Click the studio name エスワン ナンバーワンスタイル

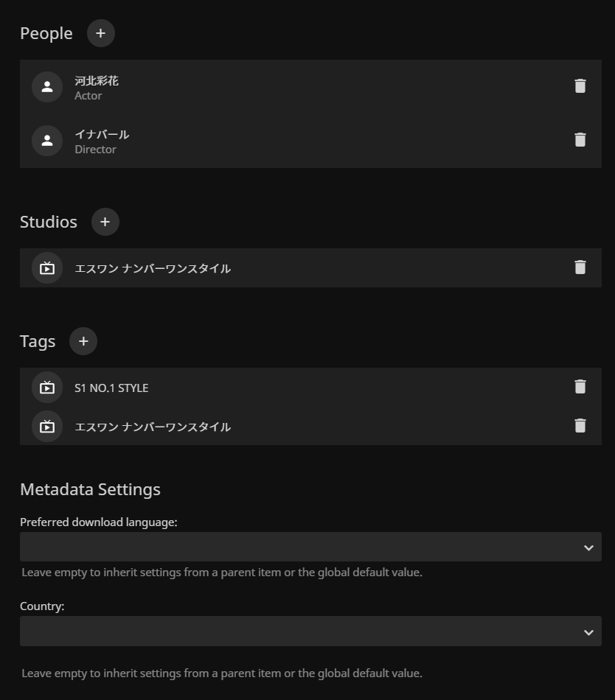click(153, 268)
